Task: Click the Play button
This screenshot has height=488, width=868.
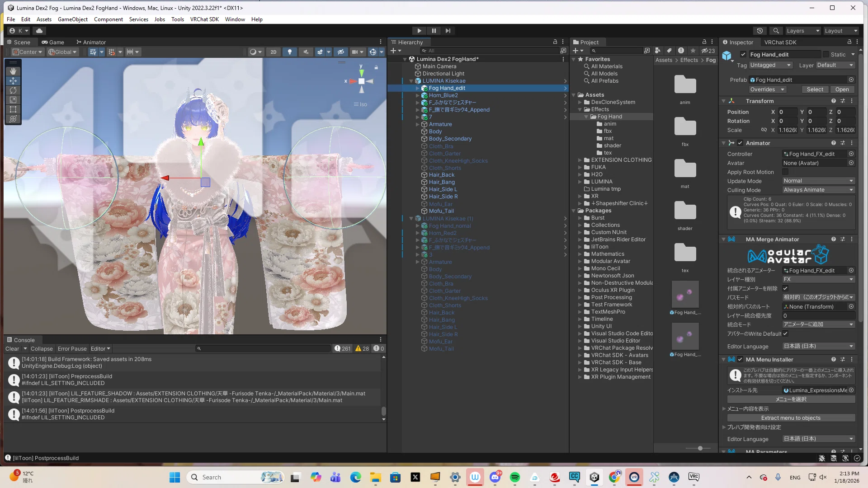Action: pyautogui.click(x=419, y=31)
